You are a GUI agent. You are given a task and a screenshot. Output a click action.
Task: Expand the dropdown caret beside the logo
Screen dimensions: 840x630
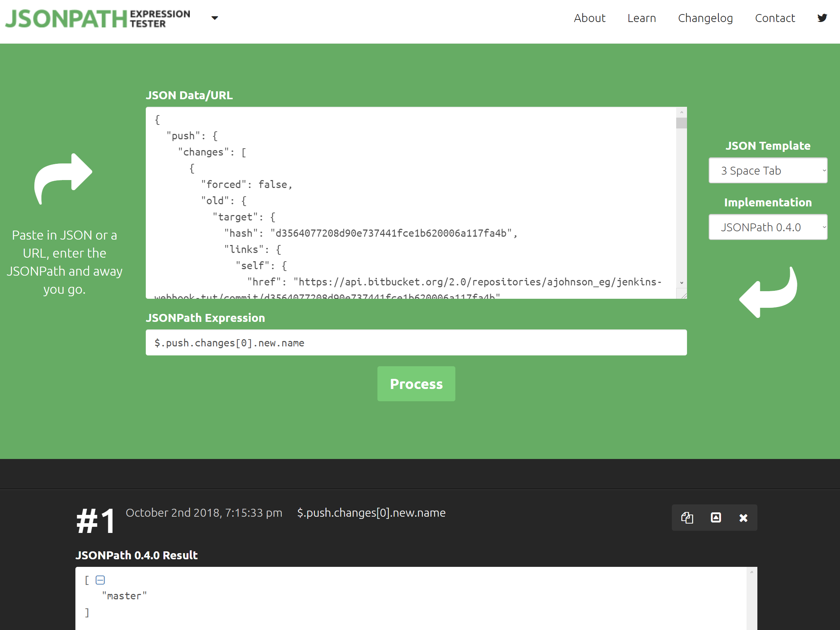pos(215,18)
